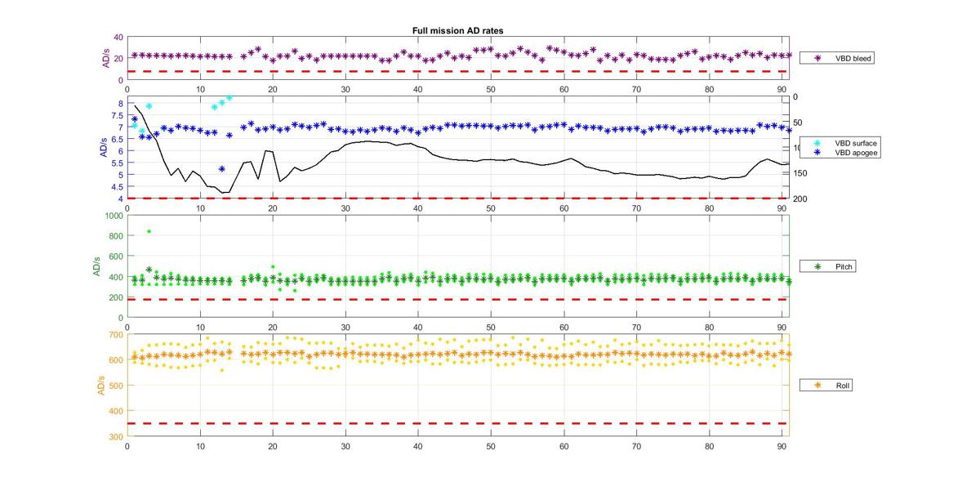This screenshot has height=491, width=980.
Task: Click the '150' tick on the right depth axis
Action: [799, 173]
